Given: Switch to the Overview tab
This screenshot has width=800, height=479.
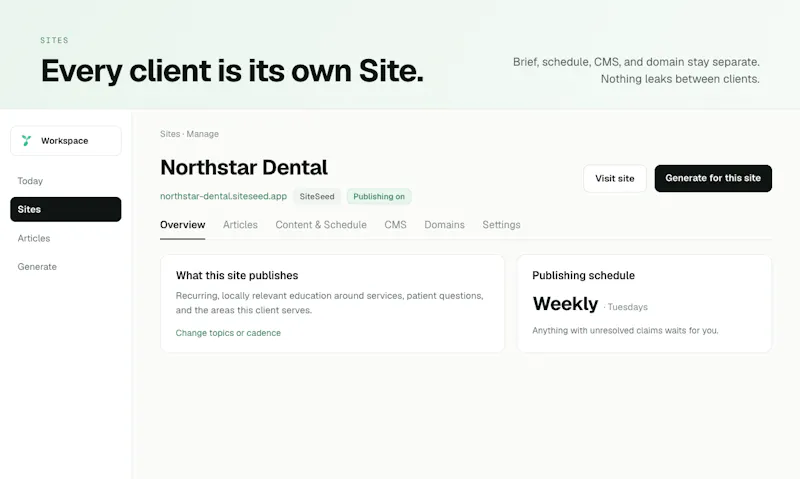Looking at the screenshot, I should pos(183,225).
